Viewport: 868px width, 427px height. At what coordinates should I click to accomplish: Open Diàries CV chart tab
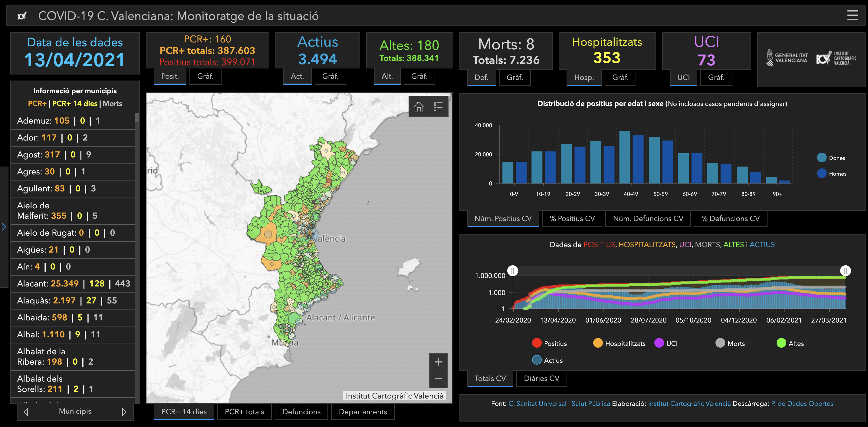pos(541,379)
